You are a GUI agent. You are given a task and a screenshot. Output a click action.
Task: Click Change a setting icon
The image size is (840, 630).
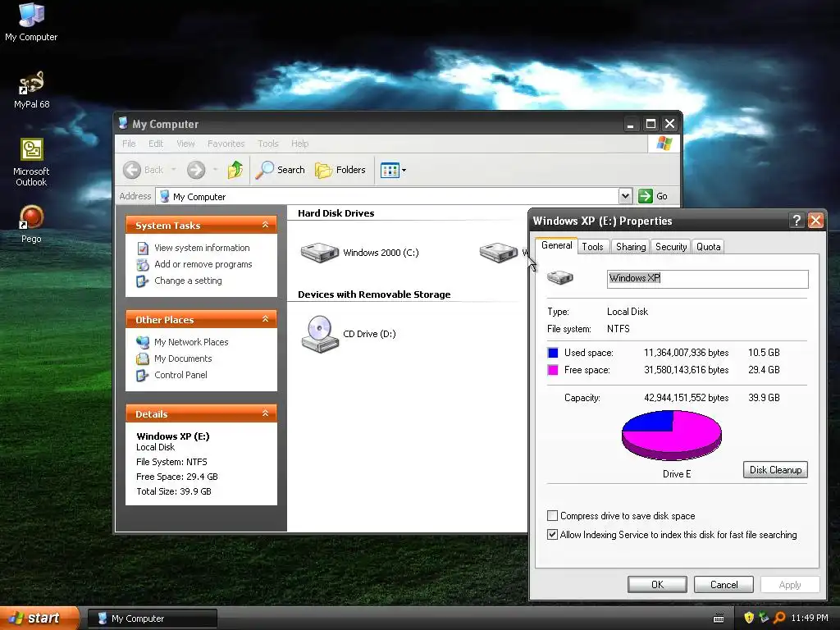143,281
